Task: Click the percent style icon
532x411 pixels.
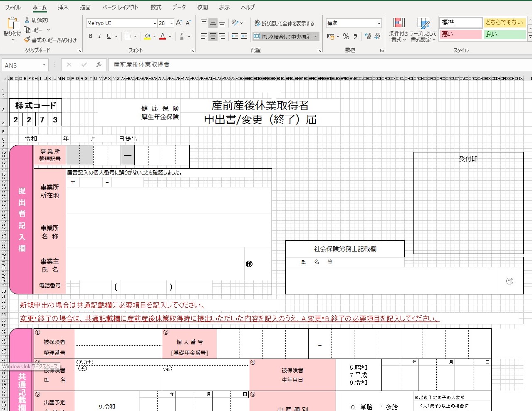Action: pos(346,37)
